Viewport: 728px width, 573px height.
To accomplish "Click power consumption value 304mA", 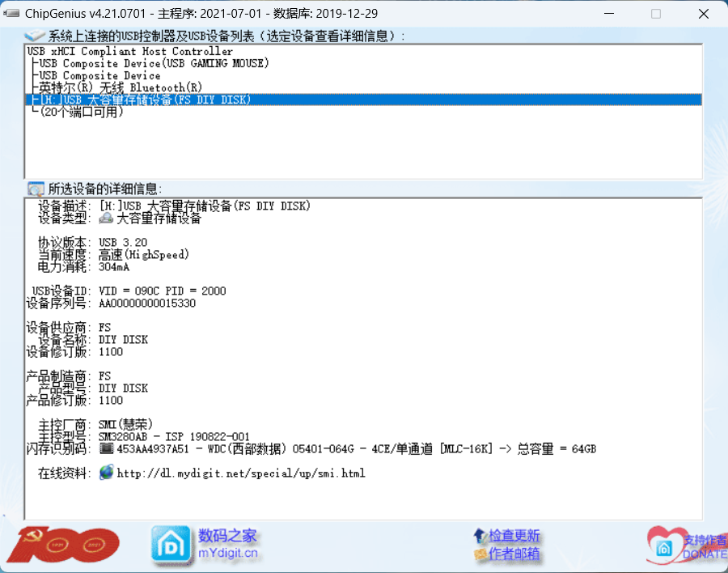I will click(x=114, y=267).
